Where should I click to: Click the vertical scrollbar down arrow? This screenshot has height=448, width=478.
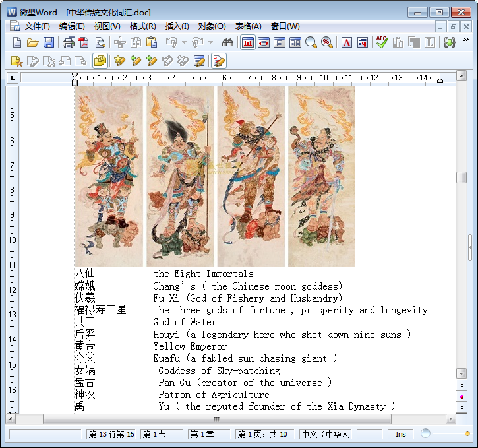(462, 373)
